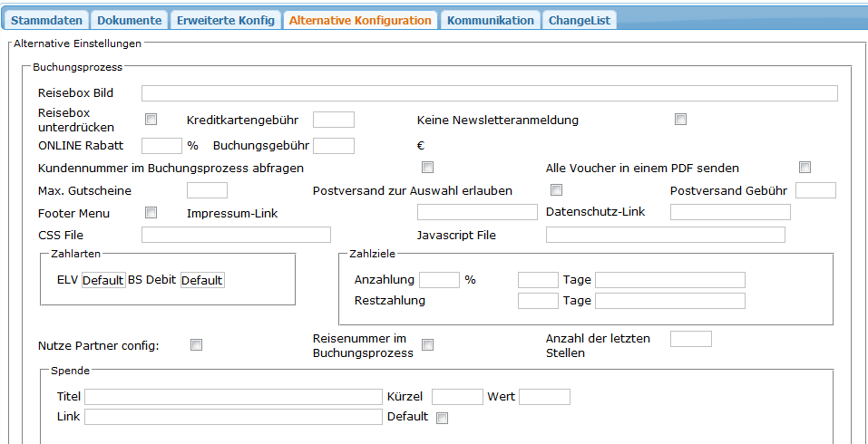Tick Postversand zur Auswahl erlauben checkbox

pyautogui.click(x=557, y=190)
